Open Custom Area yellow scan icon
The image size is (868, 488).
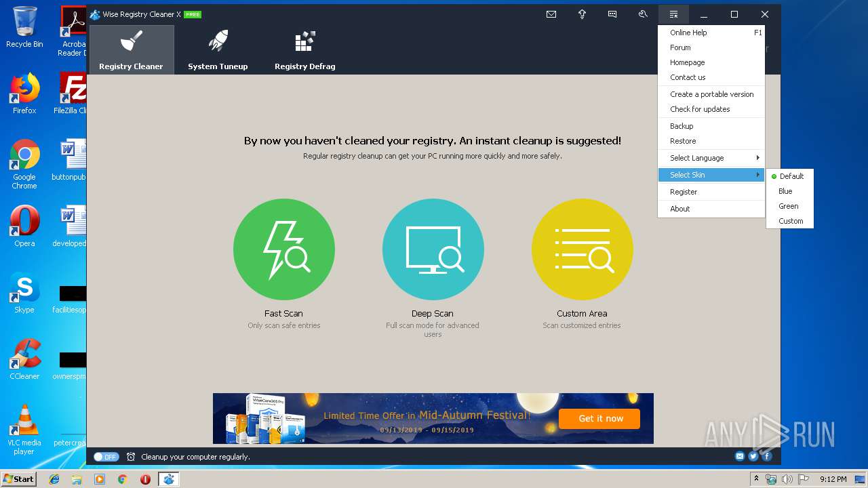pyautogui.click(x=583, y=249)
